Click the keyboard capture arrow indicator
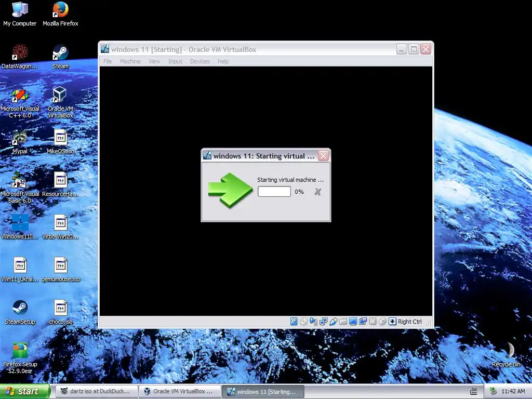Screen dimensions: 532x399 pyautogui.click(x=392, y=321)
